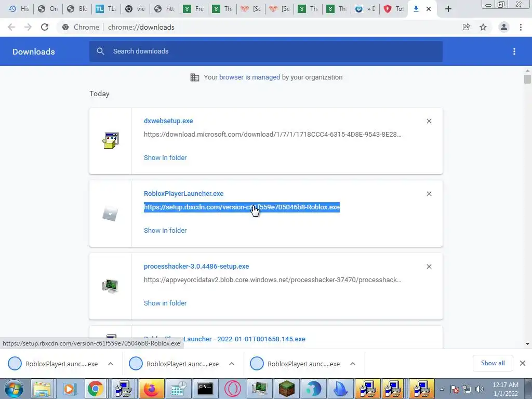Remove dxwebsetup.exe from the list
532x399 pixels.
pyautogui.click(x=429, y=121)
